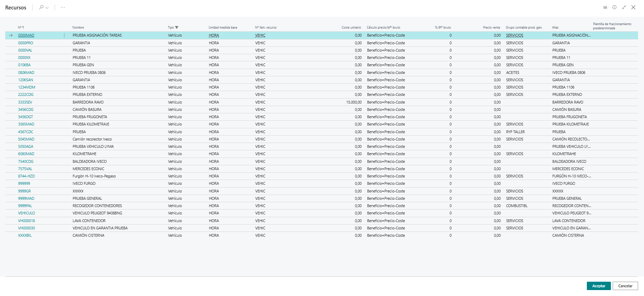Click the 15.000,00 unit cost cell
Screen dimensions: 644x296
[354, 102]
